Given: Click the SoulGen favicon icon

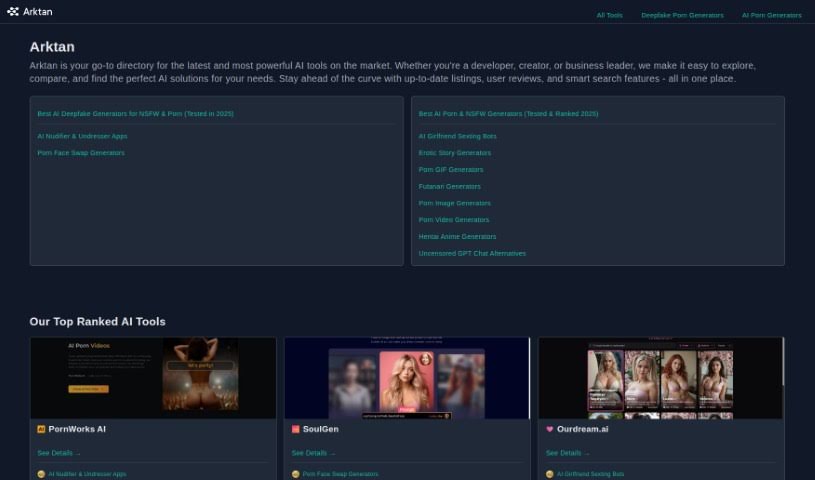Looking at the screenshot, I should pos(296,429).
